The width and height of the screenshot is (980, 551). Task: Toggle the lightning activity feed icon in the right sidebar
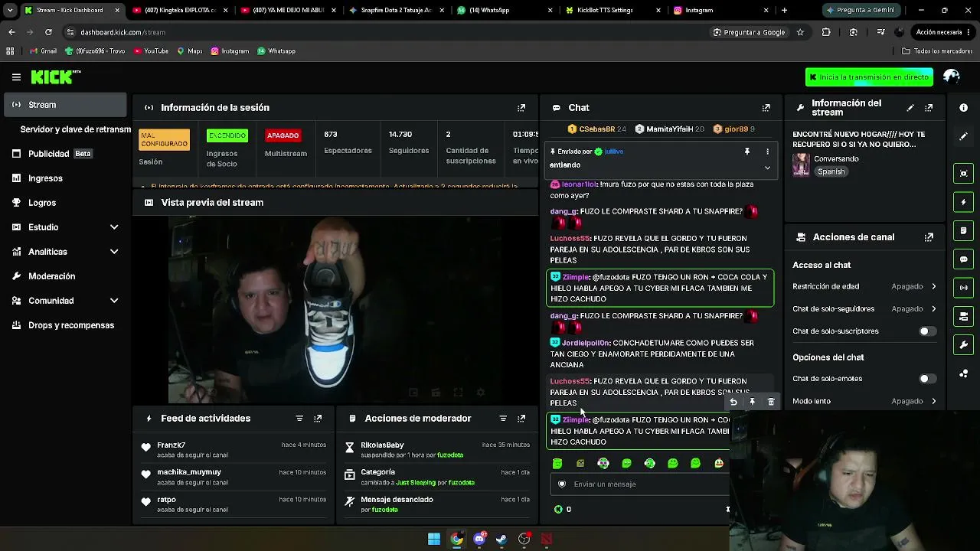[x=964, y=202]
